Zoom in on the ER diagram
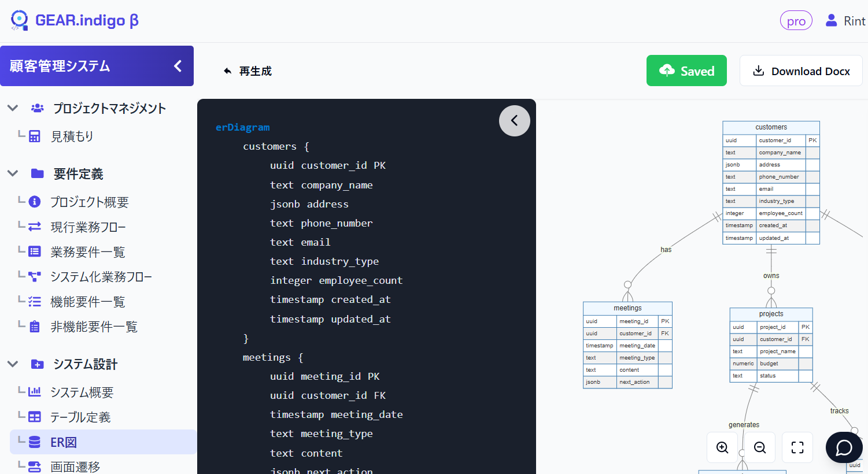This screenshot has width=868, height=474. [x=722, y=447]
